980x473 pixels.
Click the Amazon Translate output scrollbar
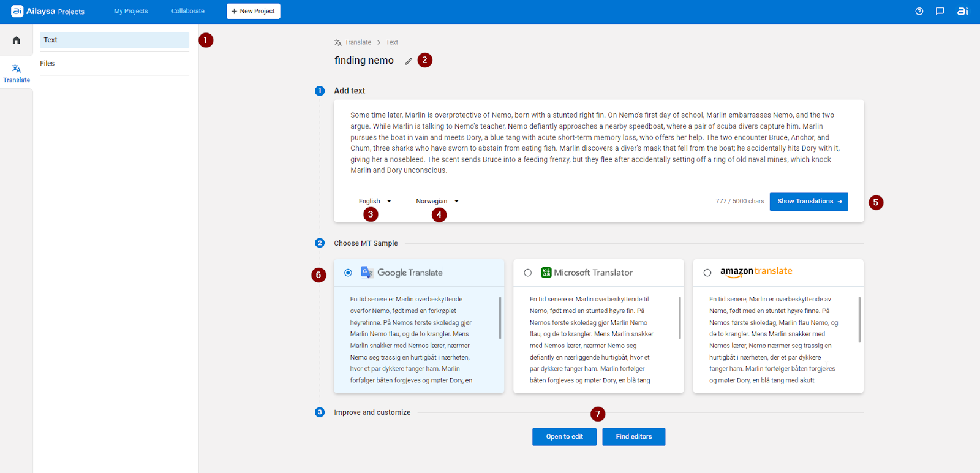[859, 319]
